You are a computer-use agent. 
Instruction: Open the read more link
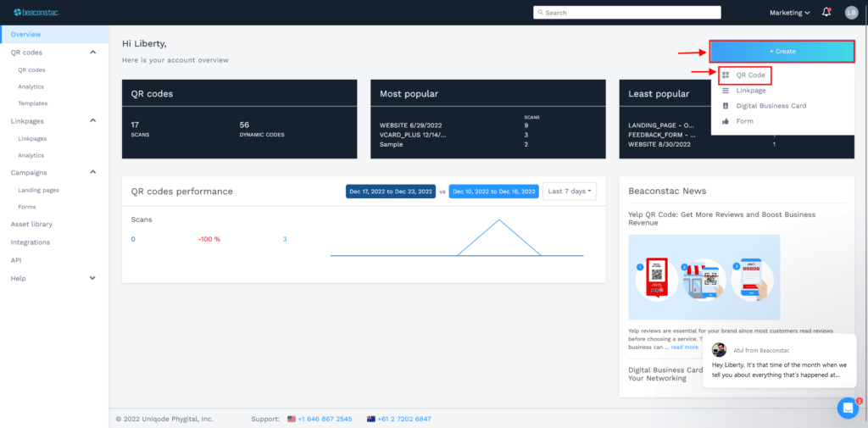coord(685,347)
